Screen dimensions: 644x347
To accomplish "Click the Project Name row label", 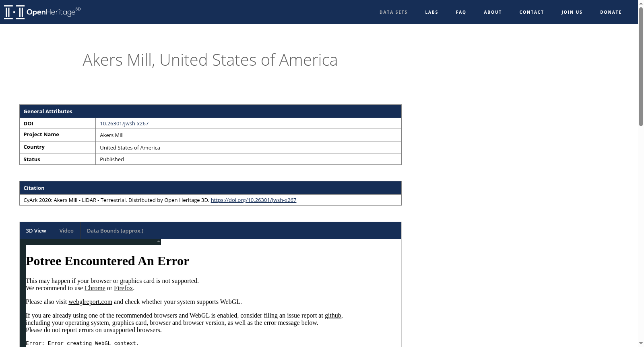I will 41,135.
